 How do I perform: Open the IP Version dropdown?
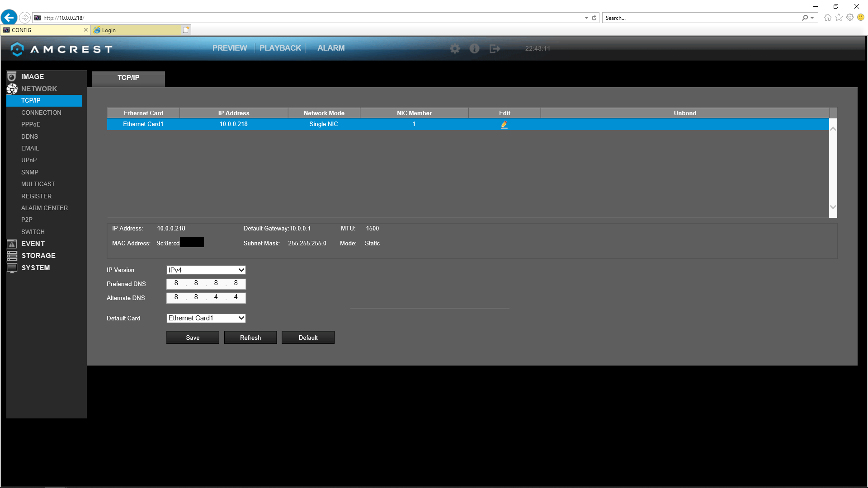pos(206,270)
